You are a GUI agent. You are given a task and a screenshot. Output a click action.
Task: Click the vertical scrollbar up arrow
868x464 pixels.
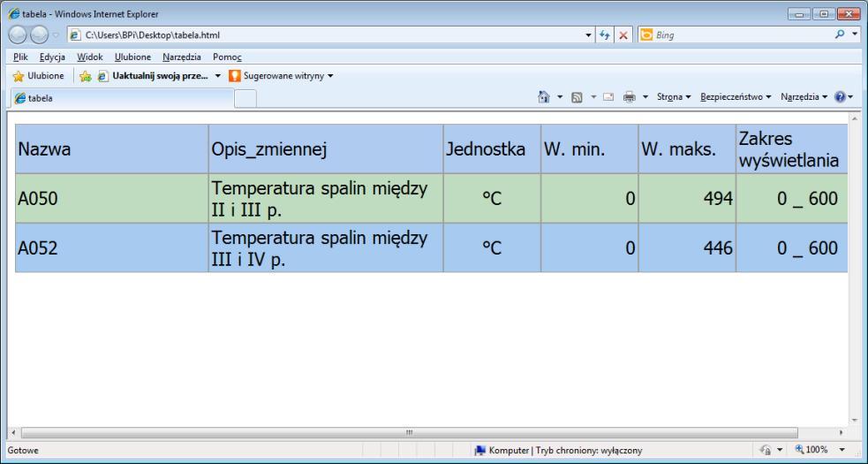[854, 118]
